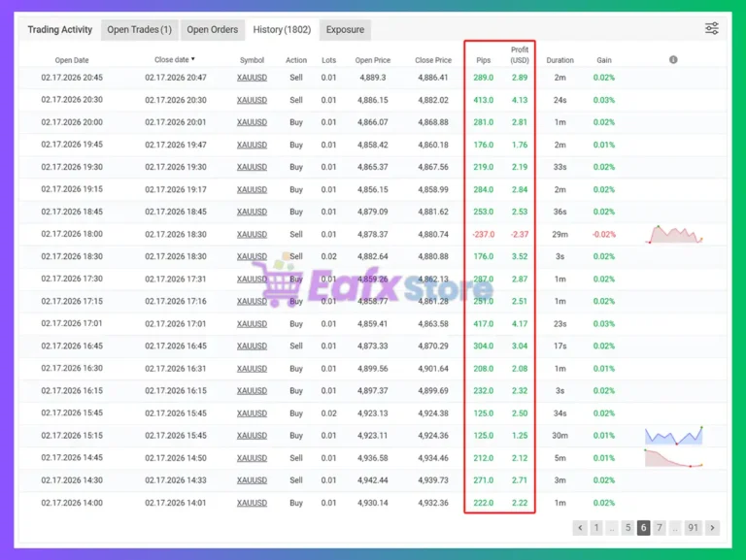Click close price 4,932.36 cell
The width and height of the screenshot is (746, 560).
click(433, 503)
